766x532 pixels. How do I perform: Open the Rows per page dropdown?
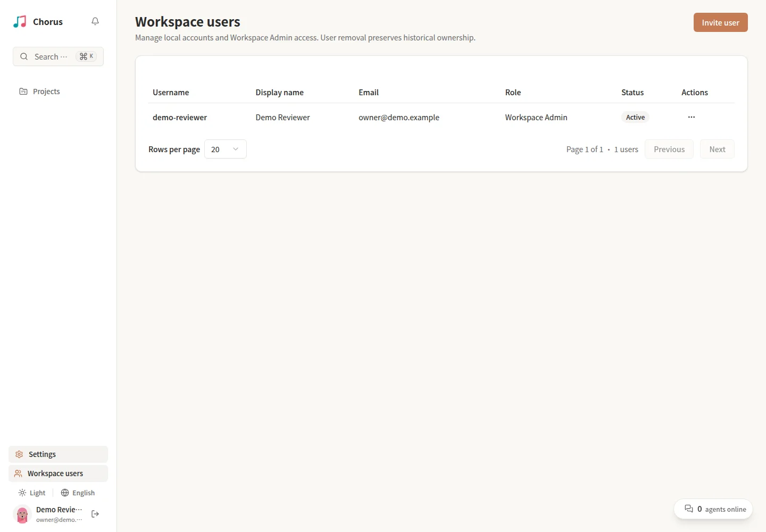(226, 149)
